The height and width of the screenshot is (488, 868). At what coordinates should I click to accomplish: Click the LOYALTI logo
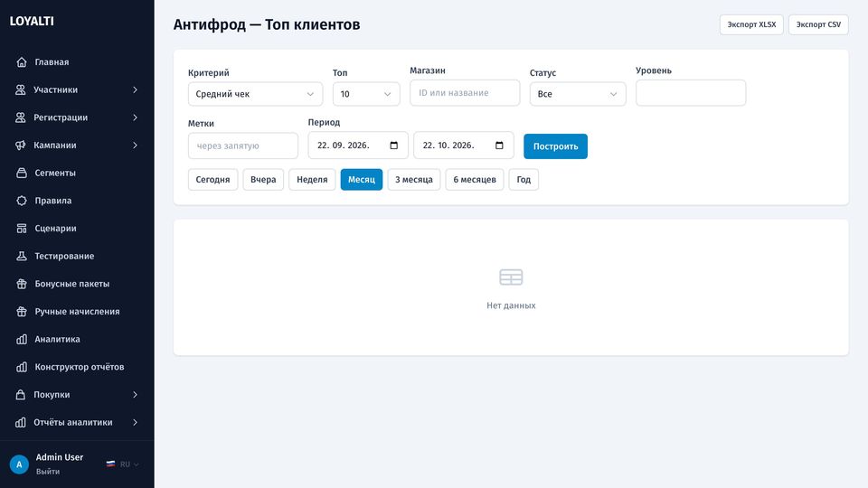point(32,21)
